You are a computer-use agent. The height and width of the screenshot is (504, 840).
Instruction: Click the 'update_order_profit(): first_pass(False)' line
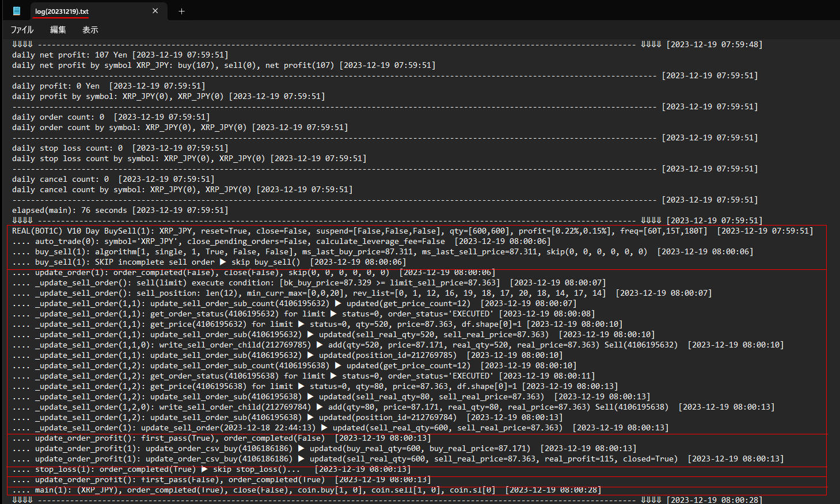[x=222, y=479]
